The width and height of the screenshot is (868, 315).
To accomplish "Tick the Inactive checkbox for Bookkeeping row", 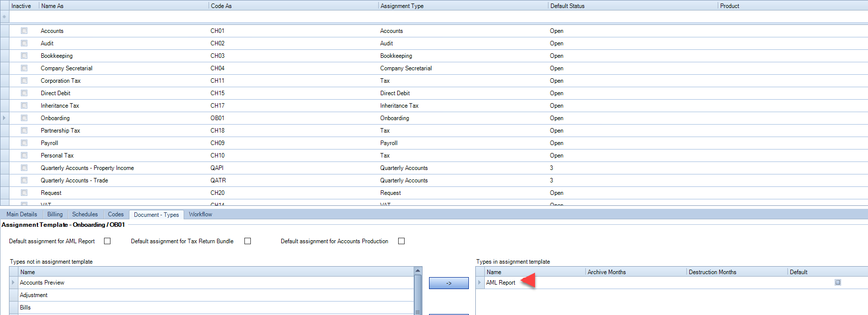I will (x=24, y=56).
